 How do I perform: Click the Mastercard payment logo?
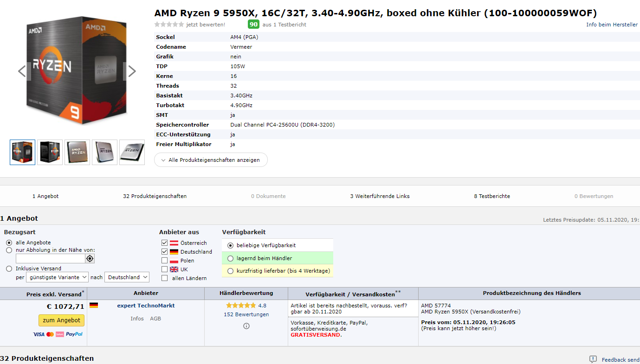coord(50,334)
